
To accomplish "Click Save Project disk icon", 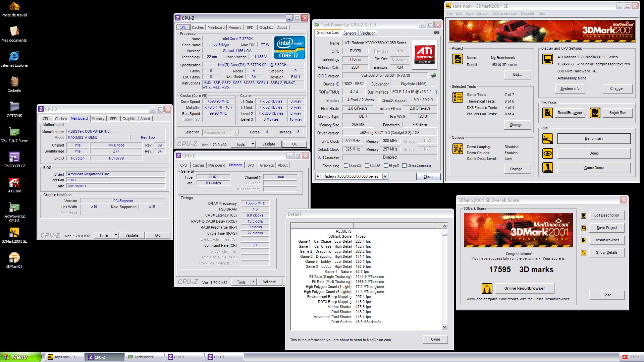I will click(x=584, y=228).
